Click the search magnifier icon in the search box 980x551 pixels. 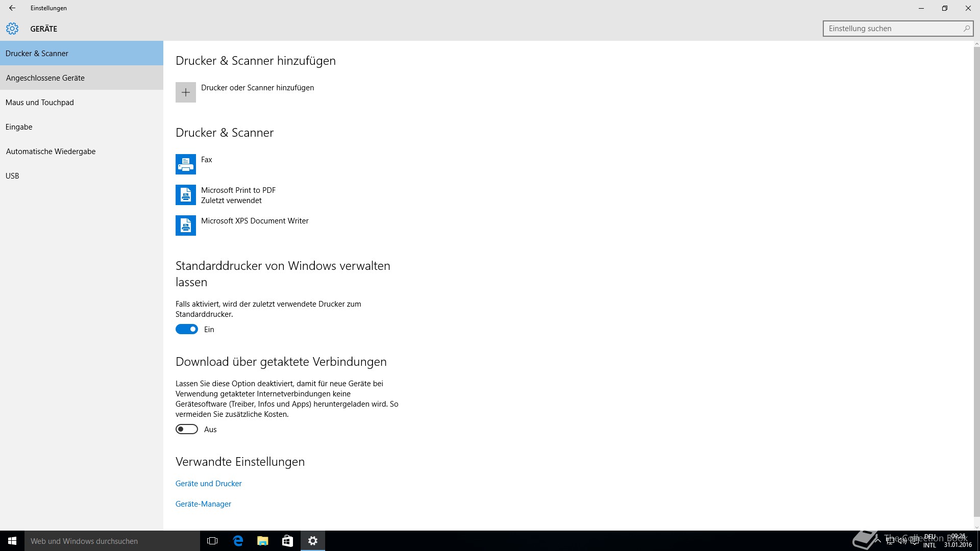point(966,29)
